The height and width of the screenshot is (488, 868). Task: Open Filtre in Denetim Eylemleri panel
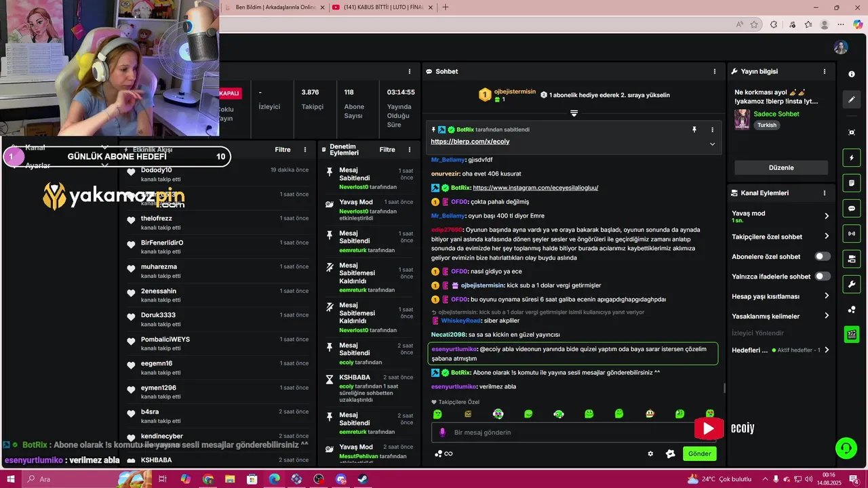click(x=387, y=150)
